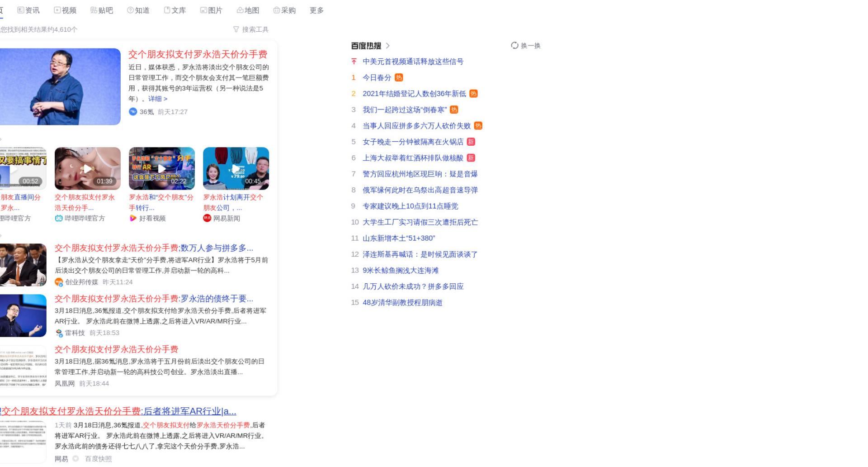Screen dimensions: 868x467
Task: Click the 换一换 refresh icon
Action: (514, 45)
